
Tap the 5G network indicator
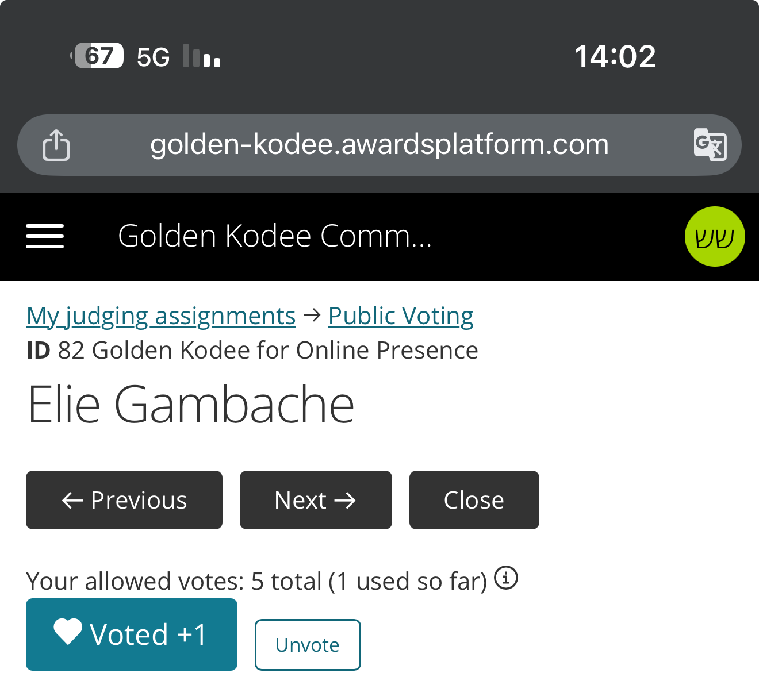coord(154,57)
